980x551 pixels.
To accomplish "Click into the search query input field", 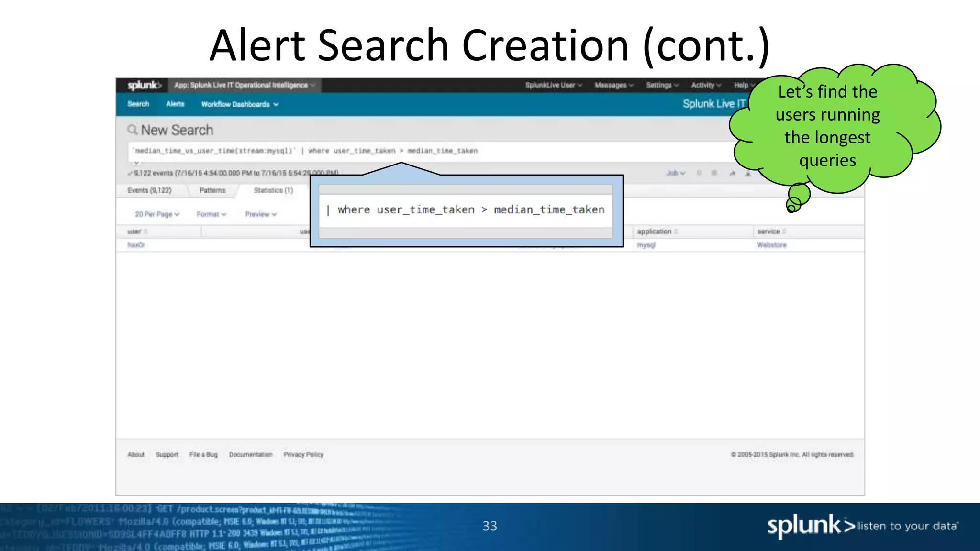I will 431,151.
